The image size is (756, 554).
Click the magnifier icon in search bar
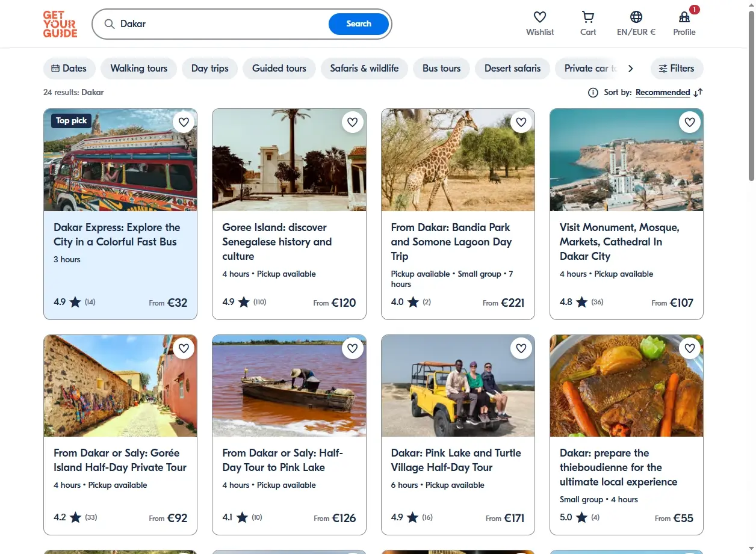110,24
